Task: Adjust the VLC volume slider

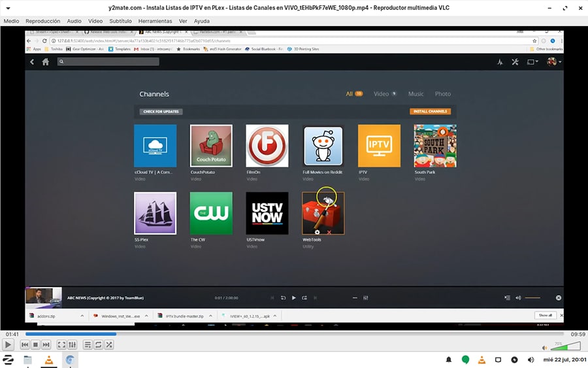Action: coord(566,346)
